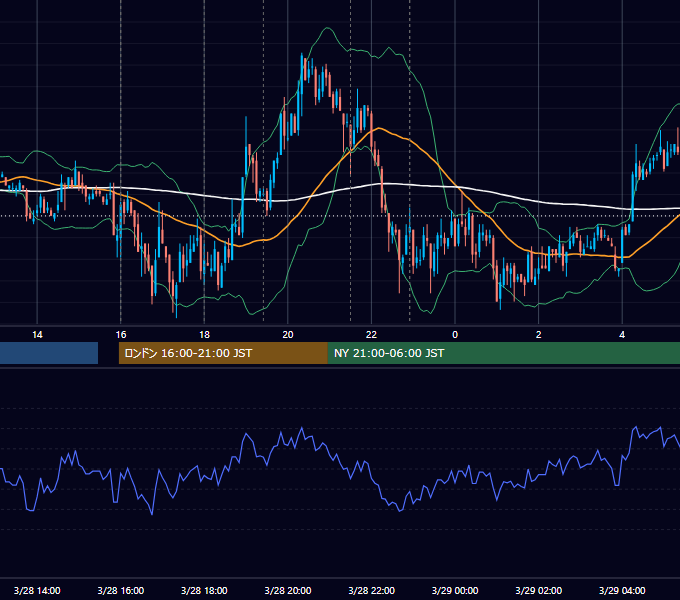This screenshot has height=600, width=680.
Task: Click the 3/29 02:00 date label
Action: pos(539,590)
